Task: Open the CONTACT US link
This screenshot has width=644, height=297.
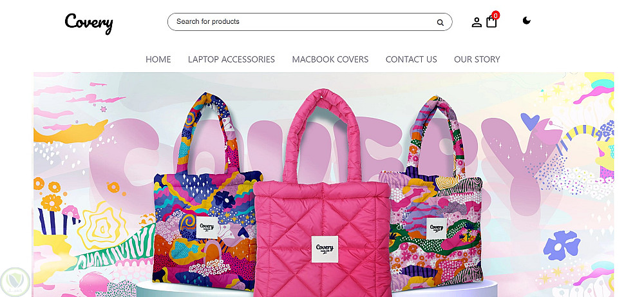Action: pos(411,59)
